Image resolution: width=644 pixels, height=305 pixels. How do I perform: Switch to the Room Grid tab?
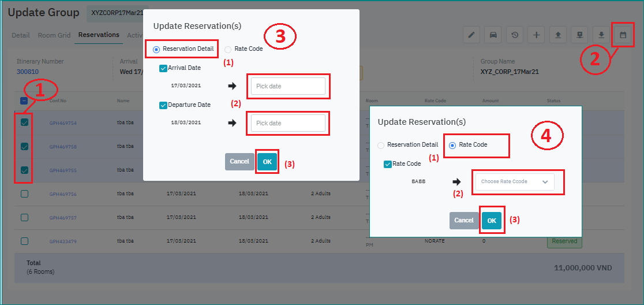pyautogui.click(x=54, y=35)
